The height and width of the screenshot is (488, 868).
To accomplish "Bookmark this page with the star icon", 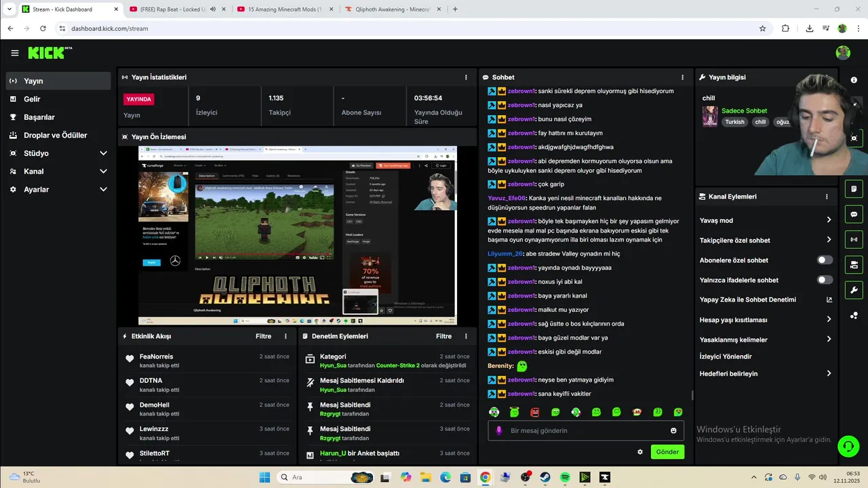I will click(x=762, y=28).
